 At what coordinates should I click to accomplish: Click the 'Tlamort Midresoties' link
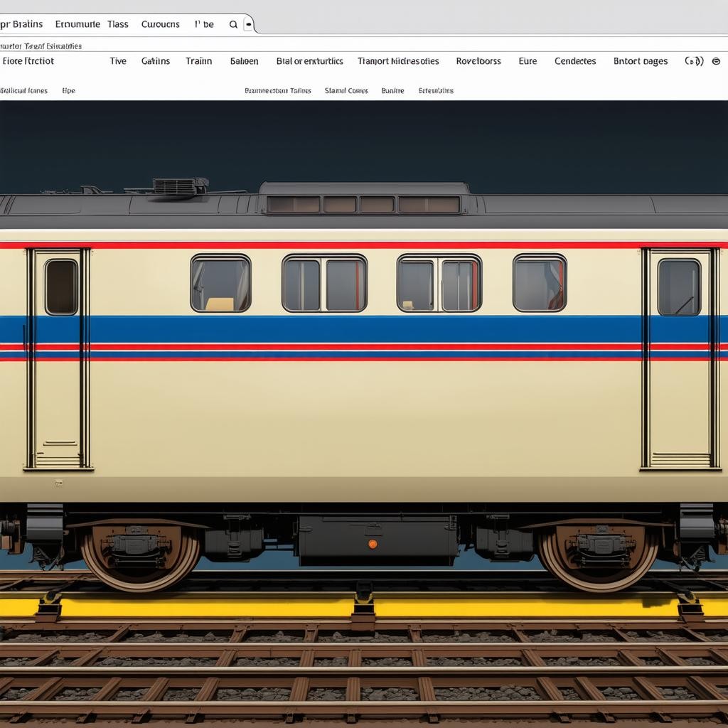point(398,61)
